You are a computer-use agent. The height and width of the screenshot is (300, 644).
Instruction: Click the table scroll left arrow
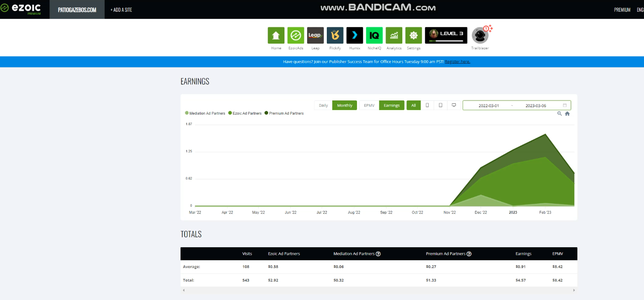click(x=184, y=290)
